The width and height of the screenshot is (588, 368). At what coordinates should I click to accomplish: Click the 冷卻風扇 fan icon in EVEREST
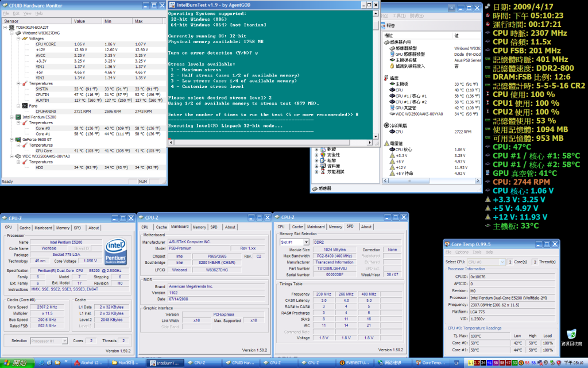386,125
